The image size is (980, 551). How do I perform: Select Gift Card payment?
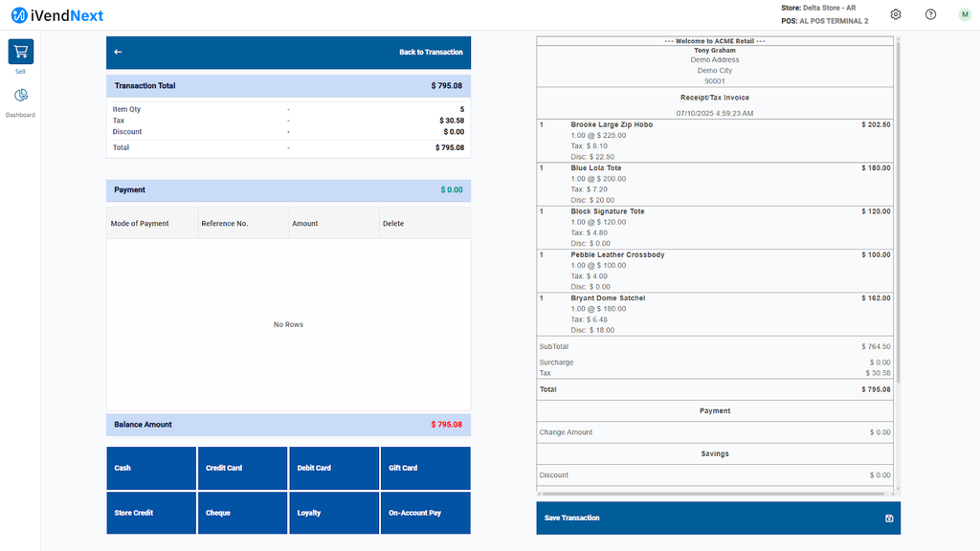pos(425,468)
